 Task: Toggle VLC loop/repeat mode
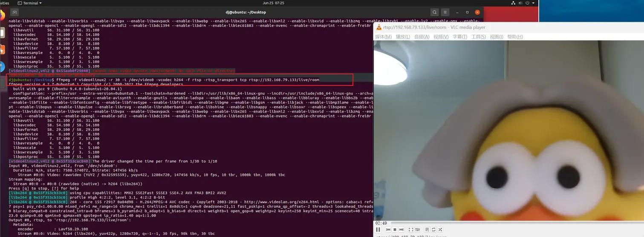[433, 229]
